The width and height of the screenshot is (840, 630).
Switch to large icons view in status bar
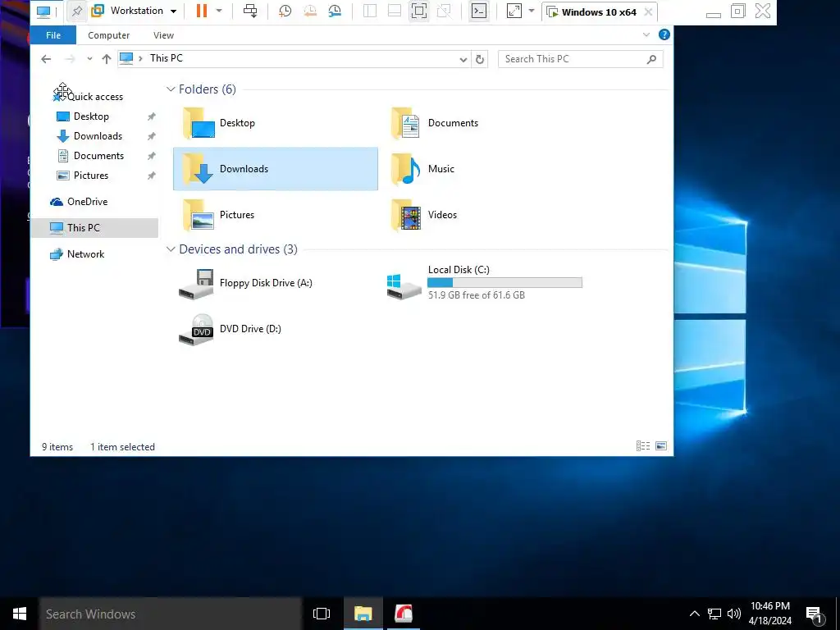[661, 445]
